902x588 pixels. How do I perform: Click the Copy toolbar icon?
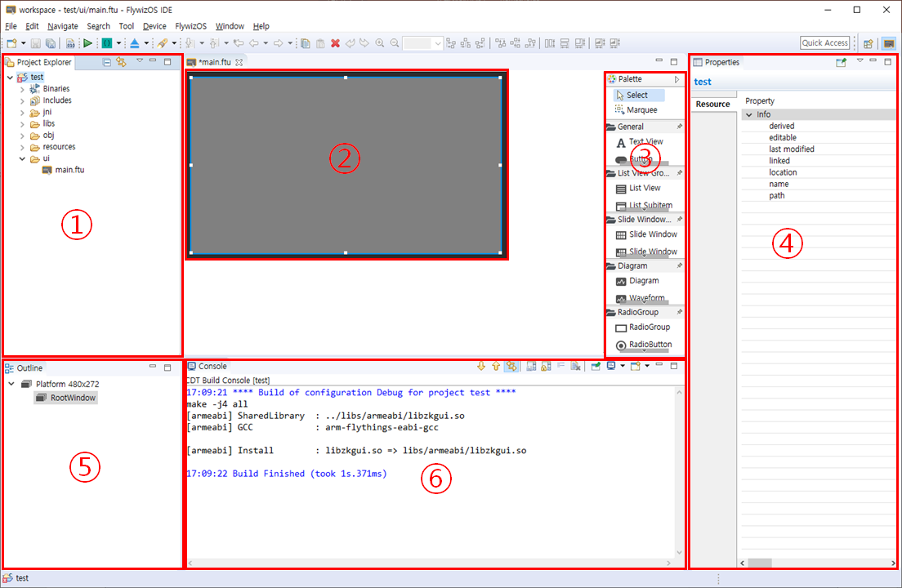pos(306,43)
